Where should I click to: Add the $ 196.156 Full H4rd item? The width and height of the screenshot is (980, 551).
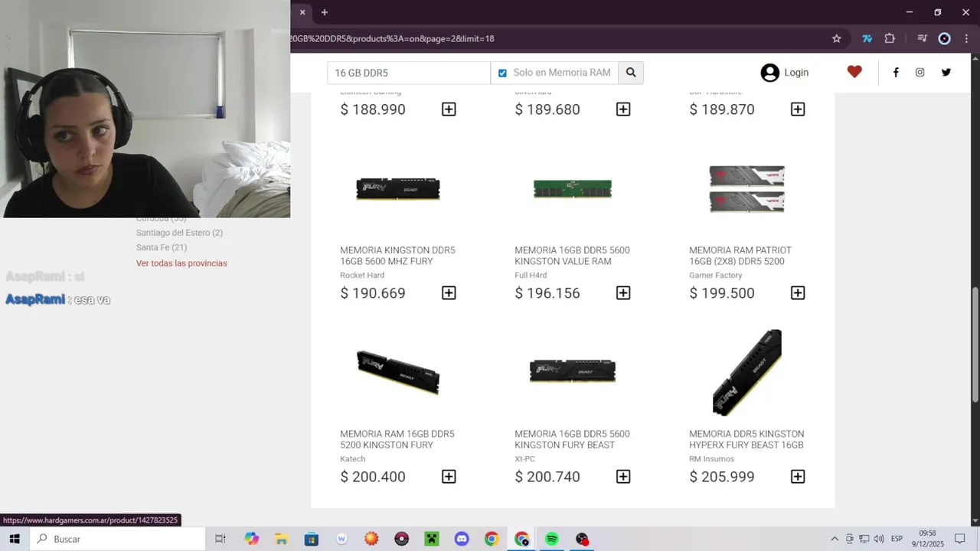(623, 293)
